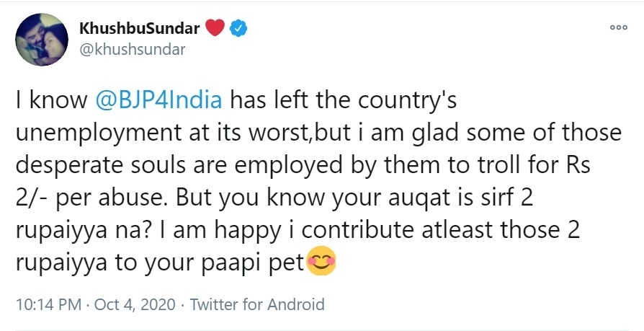Open the Twitter for Android source link
The width and height of the screenshot is (644, 331).
pos(257,304)
